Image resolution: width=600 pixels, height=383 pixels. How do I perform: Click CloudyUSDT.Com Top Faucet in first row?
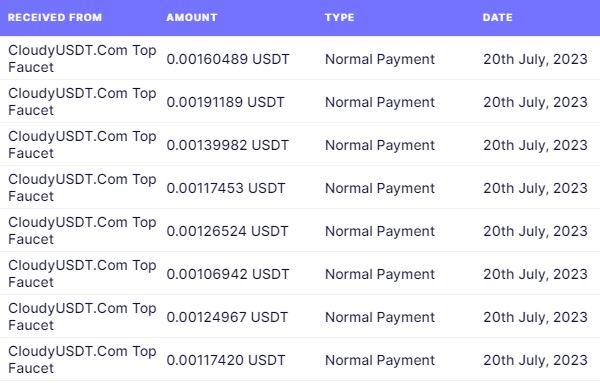tap(82, 59)
